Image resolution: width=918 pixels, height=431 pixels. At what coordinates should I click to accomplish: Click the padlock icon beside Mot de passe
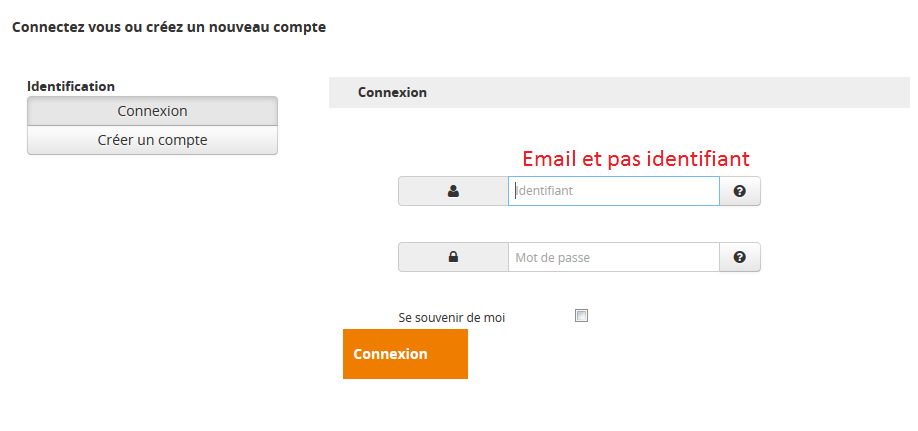tap(453, 257)
